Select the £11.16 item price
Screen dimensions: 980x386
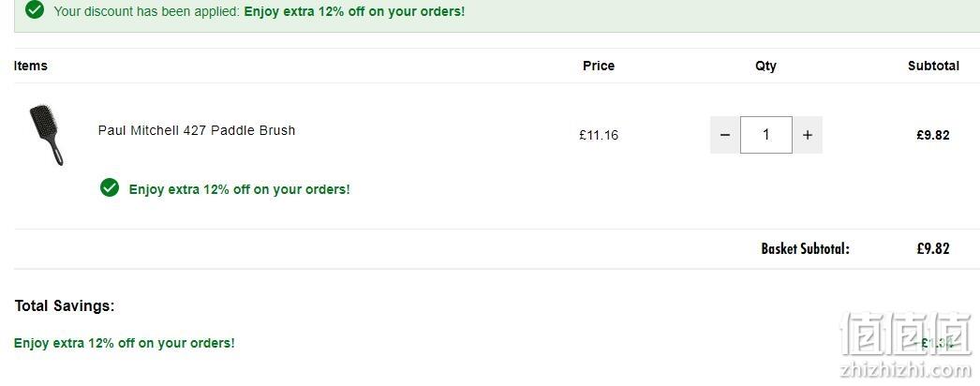(x=599, y=135)
